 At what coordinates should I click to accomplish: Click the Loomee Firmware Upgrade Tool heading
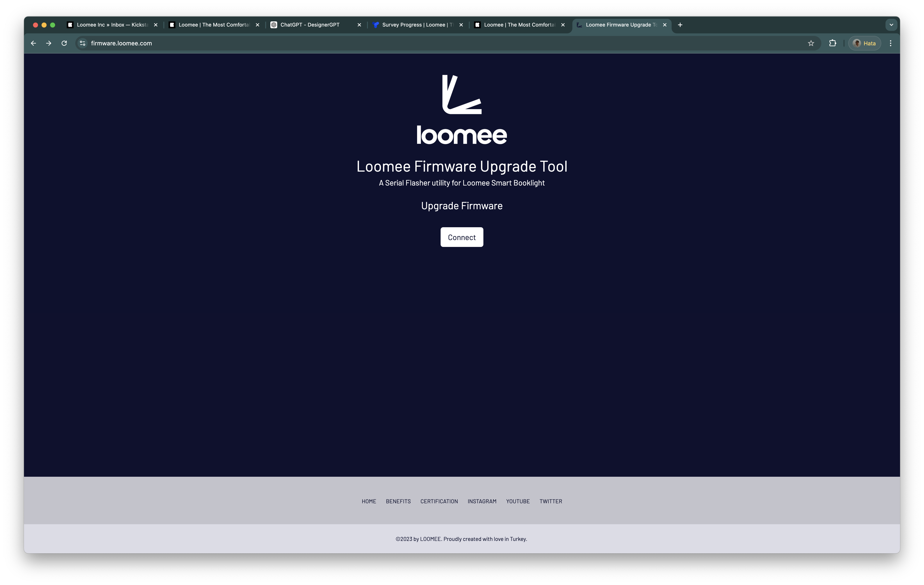pos(462,167)
